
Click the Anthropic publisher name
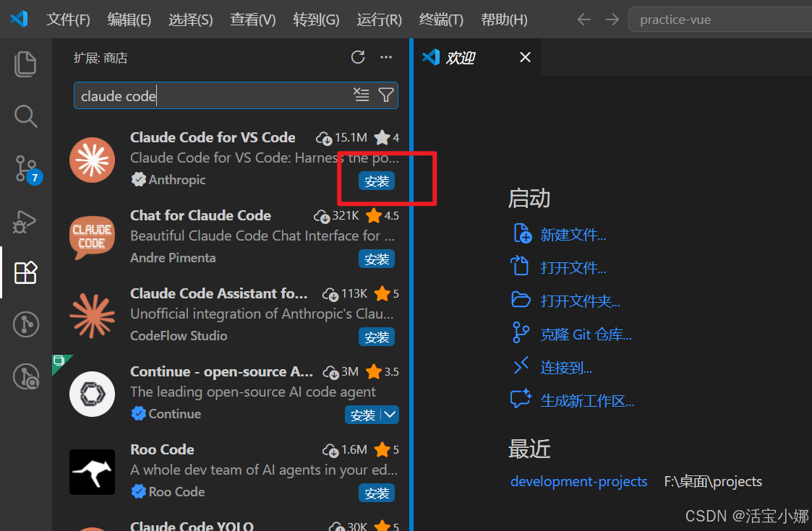click(177, 180)
